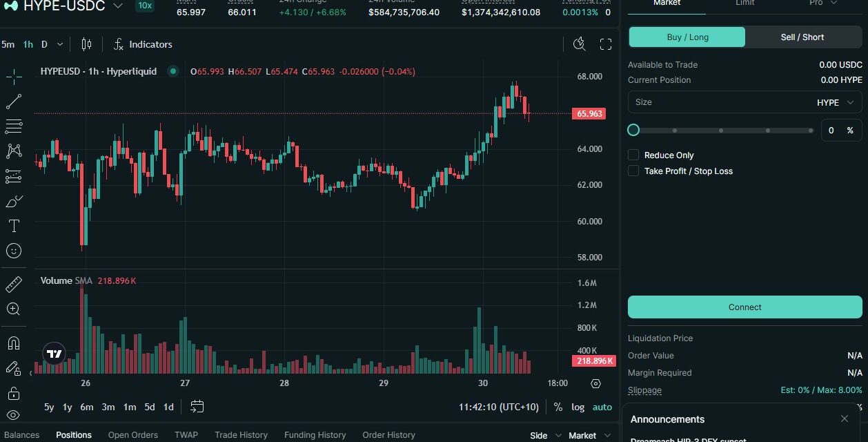Select the ruler measure tool
This screenshot has height=442, width=868.
click(x=14, y=284)
